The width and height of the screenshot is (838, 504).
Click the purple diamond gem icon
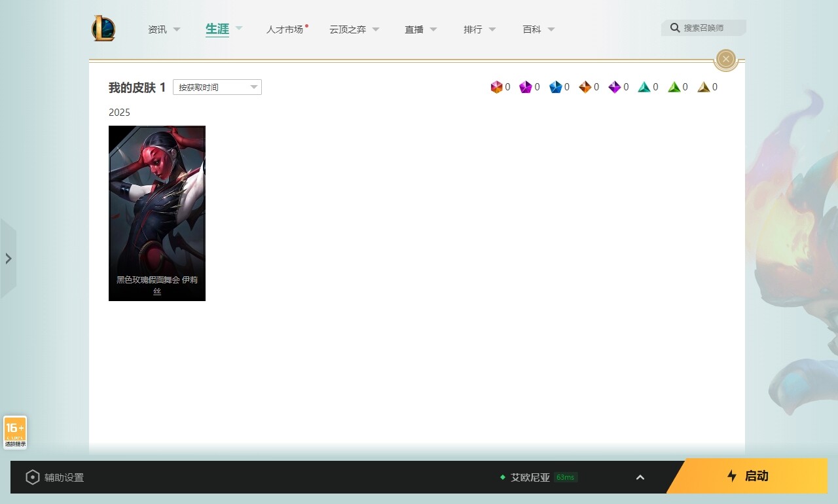pos(615,87)
